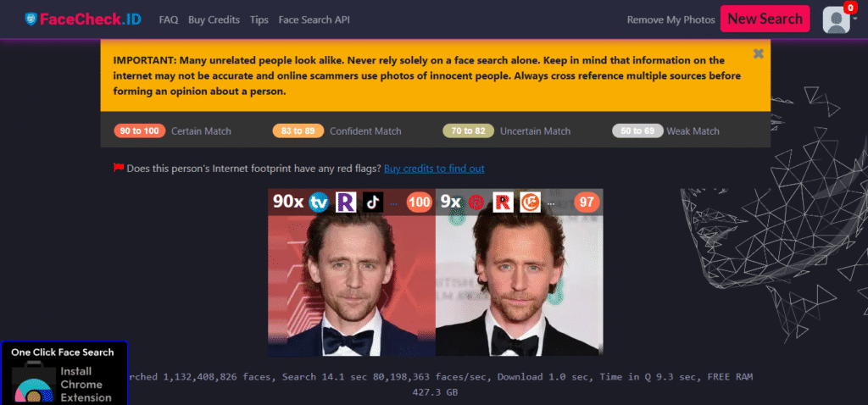Open the blue tv source icon
Viewport: 868px width, 405px height.
click(x=319, y=202)
